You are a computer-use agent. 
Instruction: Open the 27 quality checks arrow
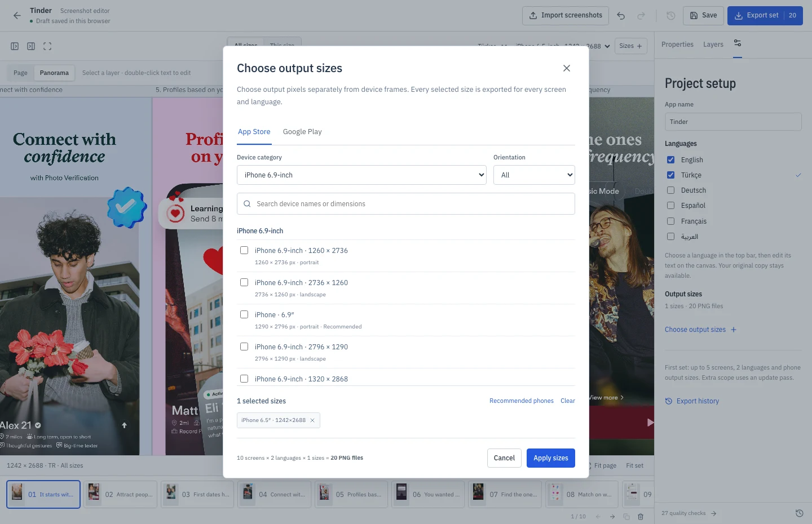click(714, 513)
